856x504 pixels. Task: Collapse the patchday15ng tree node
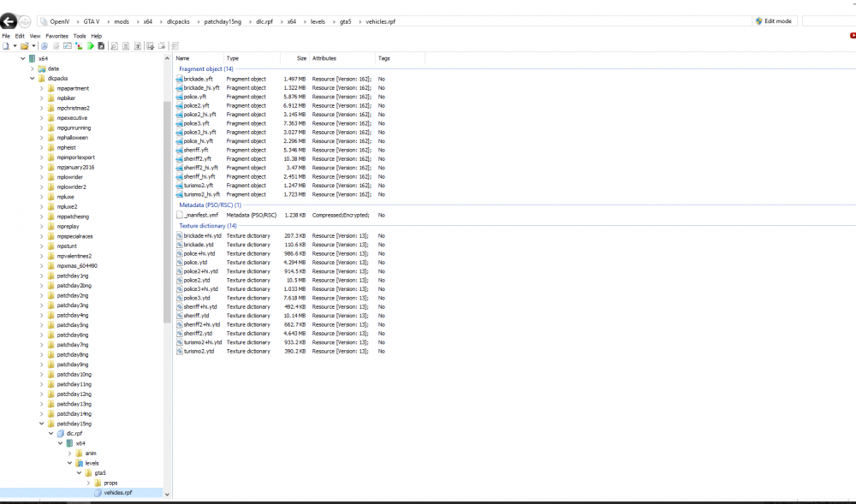pyautogui.click(x=41, y=424)
